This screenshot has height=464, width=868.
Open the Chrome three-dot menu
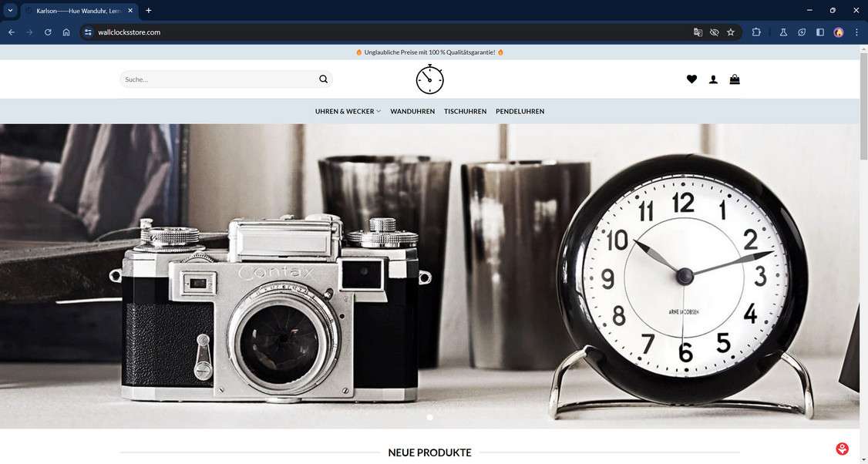856,32
